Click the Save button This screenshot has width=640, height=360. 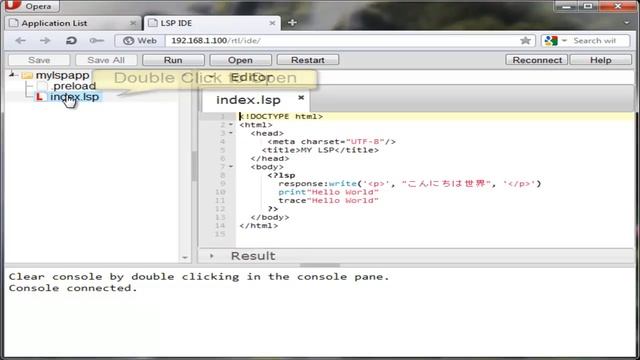tap(39, 60)
